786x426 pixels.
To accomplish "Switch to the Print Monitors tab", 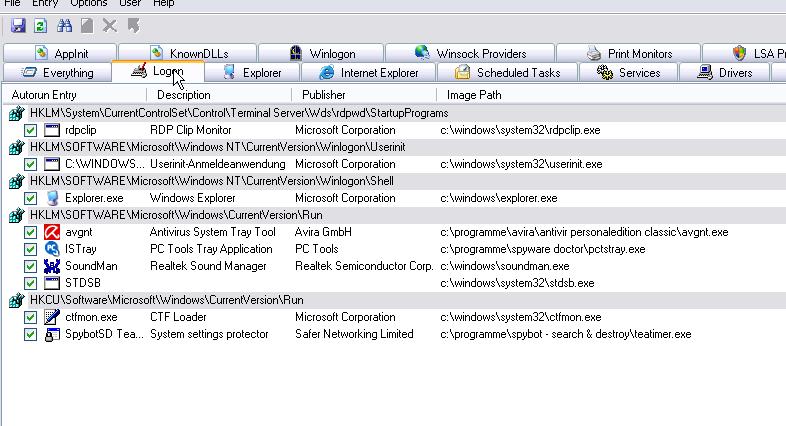I will pos(629,53).
